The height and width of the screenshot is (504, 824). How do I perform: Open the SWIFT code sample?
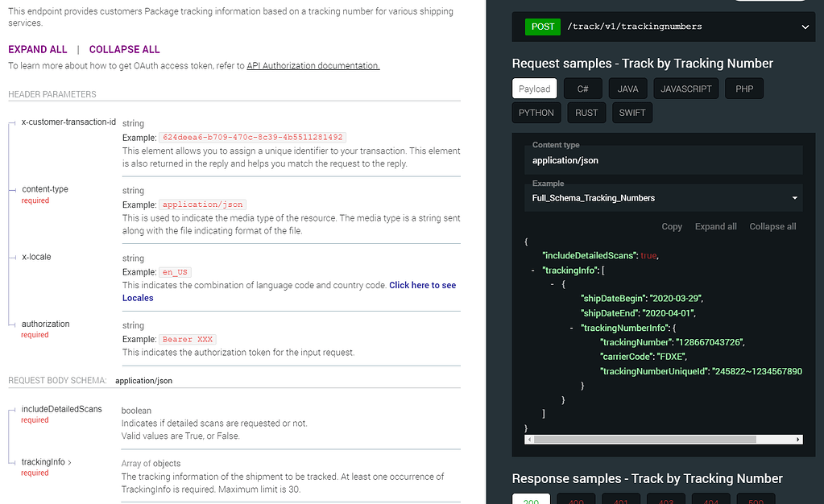pos(631,112)
